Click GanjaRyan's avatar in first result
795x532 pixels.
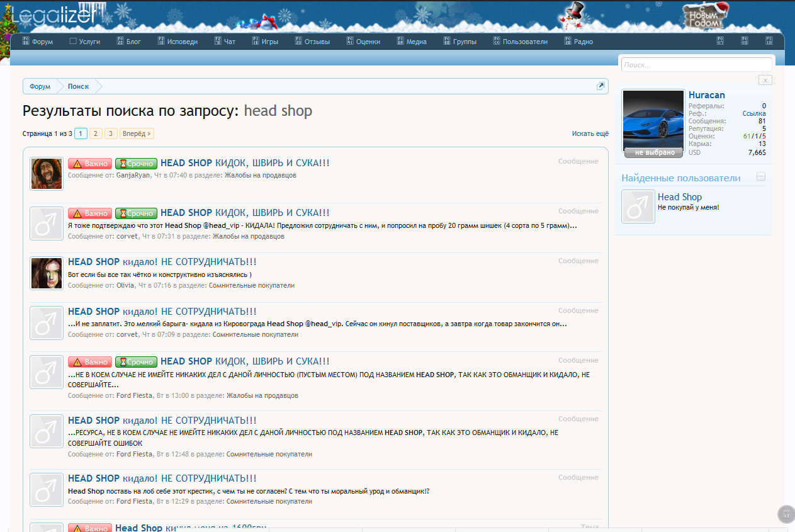(x=47, y=174)
